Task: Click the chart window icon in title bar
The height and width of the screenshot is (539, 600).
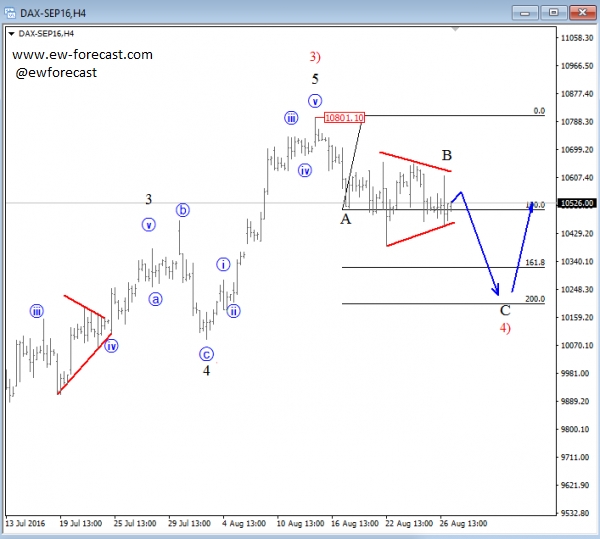Action: 10,13
